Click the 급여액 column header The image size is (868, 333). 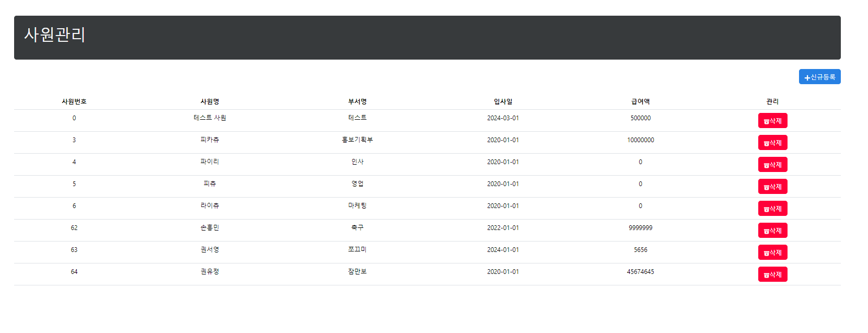tap(641, 101)
